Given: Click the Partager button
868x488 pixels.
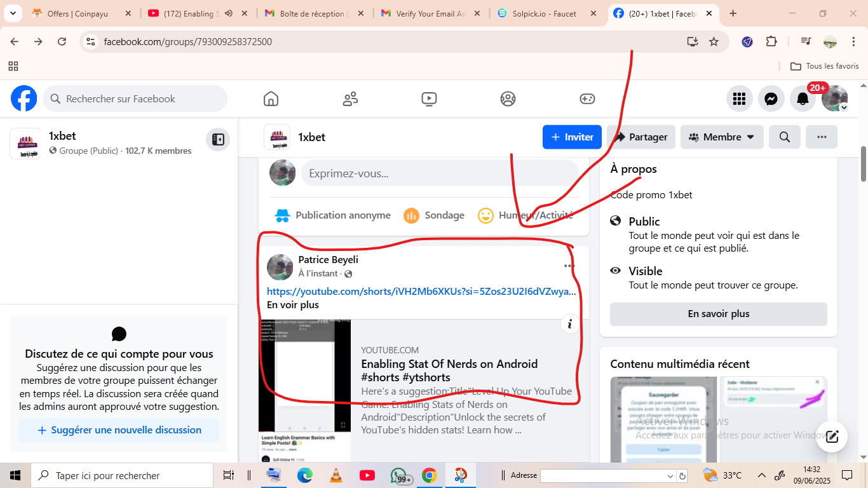Looking at the screenshot, I should coord(641,137).
